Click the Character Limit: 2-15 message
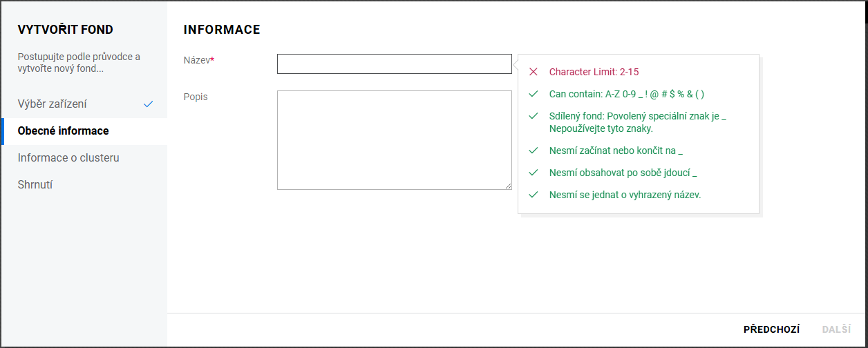This screenshot has height=348, width=868. point(599,72)
